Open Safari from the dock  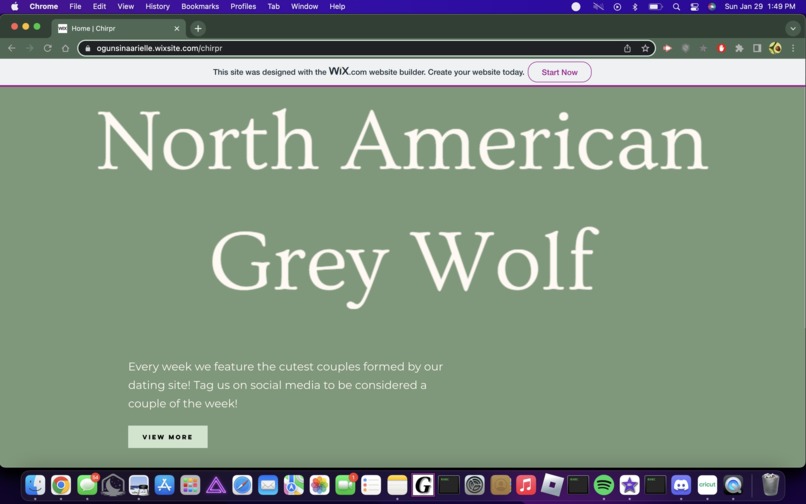click(x=242, y=484)
